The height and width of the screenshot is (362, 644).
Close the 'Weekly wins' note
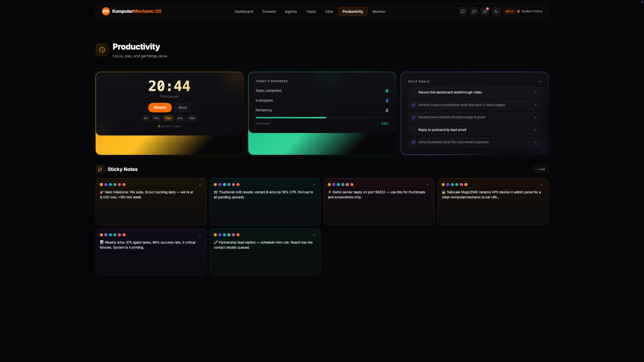pos(200,235)
